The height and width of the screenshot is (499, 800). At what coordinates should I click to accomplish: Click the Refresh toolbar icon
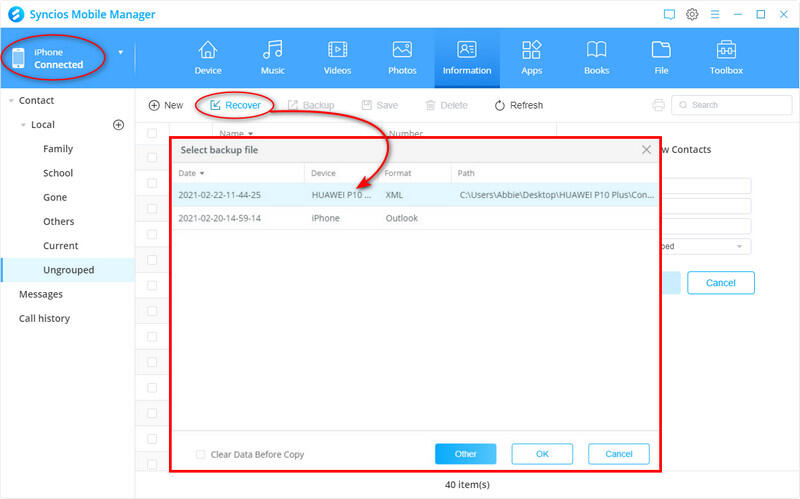[x=501, y=105]
